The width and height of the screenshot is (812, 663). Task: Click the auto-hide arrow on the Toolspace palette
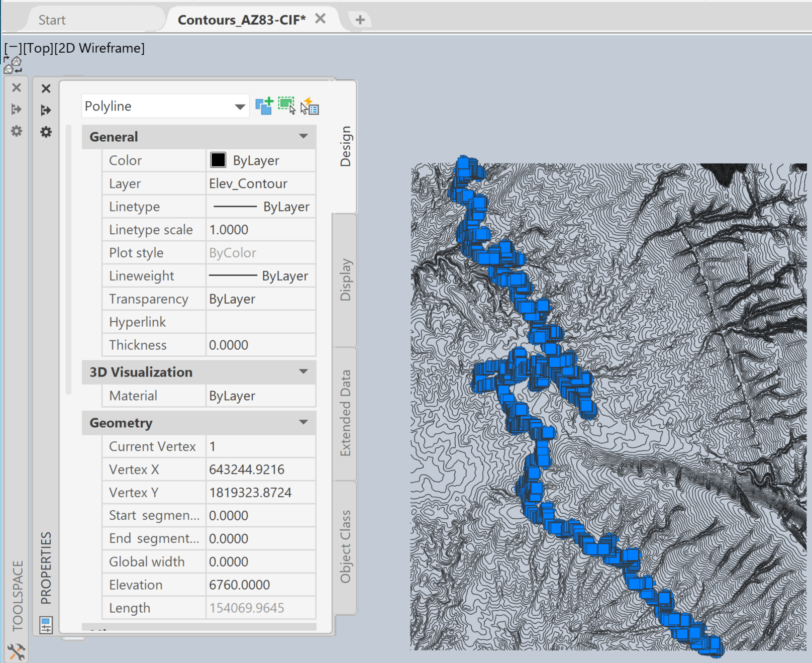point(17,110)
